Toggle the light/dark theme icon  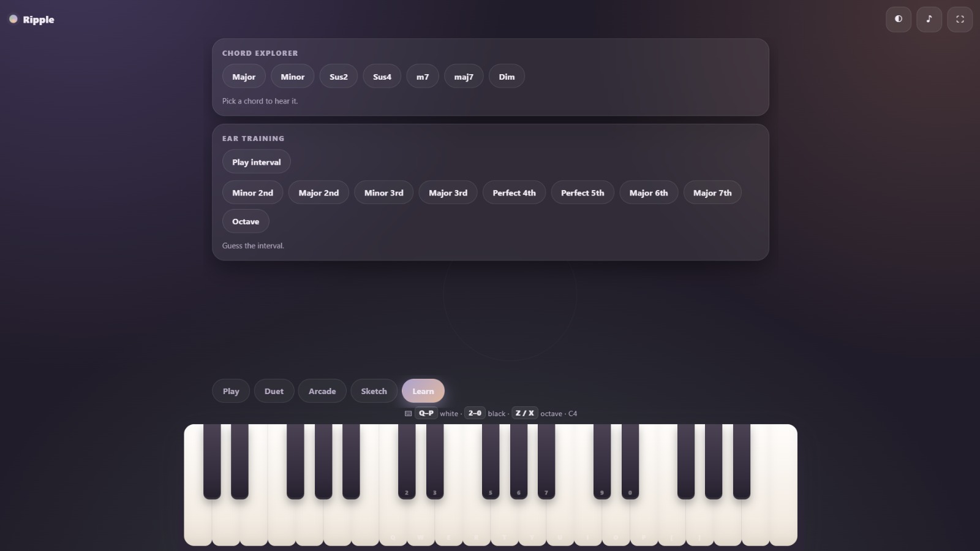click(x=899, y=19)
